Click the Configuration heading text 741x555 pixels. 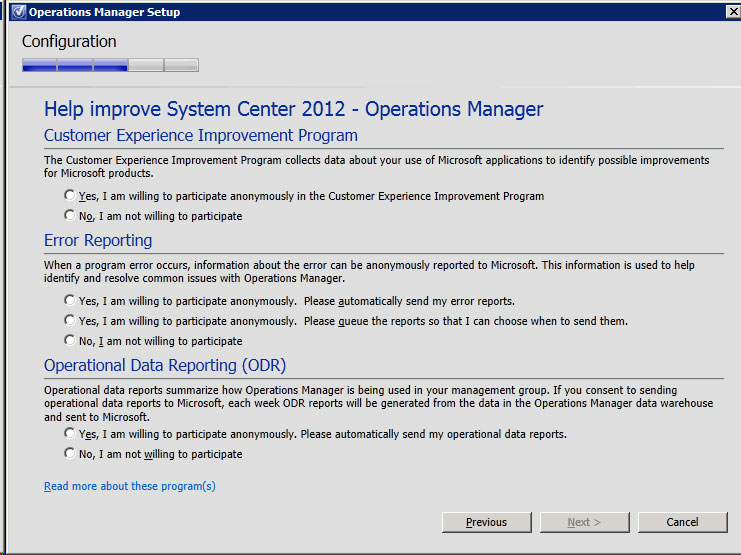[69, 42]
